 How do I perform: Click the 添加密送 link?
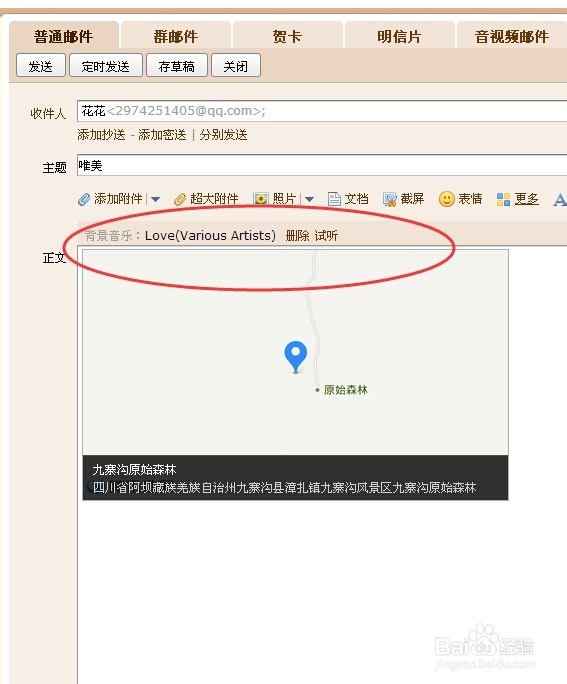click(x=162, y=135)
